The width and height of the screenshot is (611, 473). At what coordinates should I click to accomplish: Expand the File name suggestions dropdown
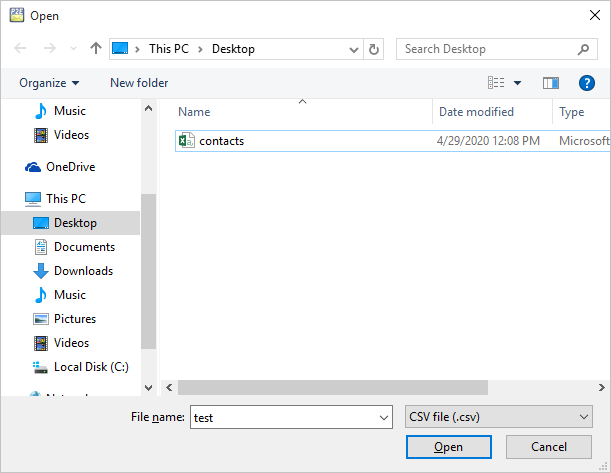coord(384,417)
